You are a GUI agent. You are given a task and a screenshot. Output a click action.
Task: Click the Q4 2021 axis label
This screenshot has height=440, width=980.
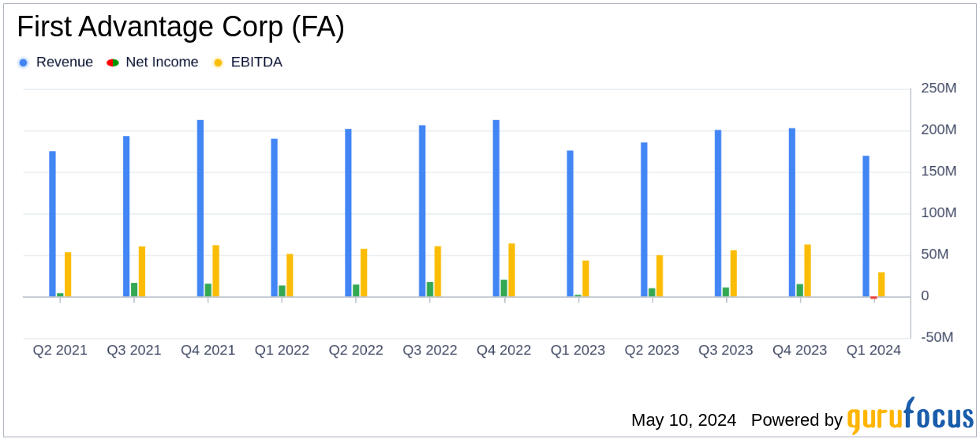click(x=208, y=350)
